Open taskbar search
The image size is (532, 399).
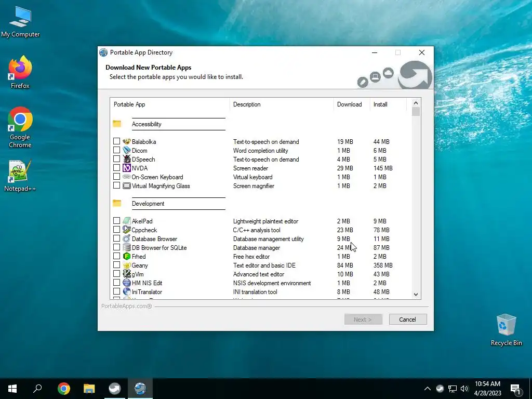37,389
